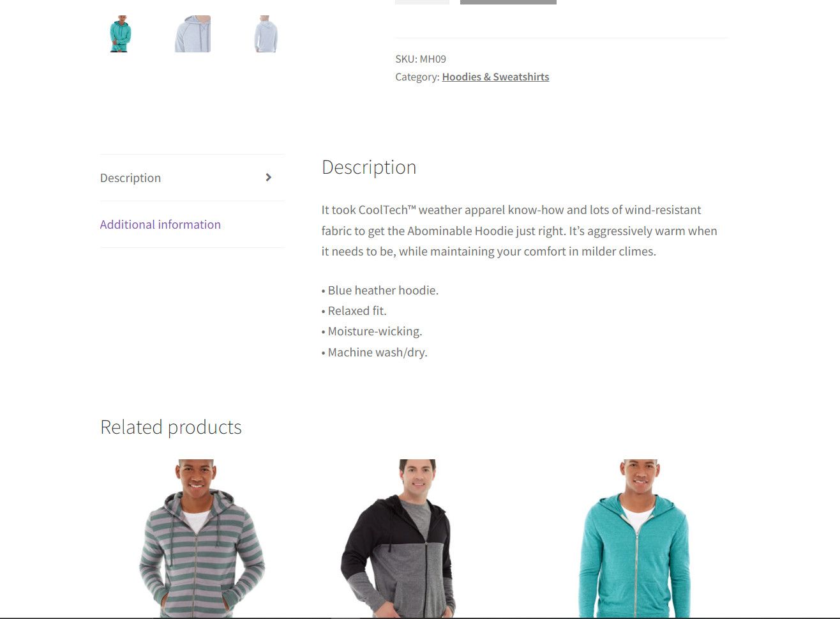Select the teal hoodie front thumbnail
This screenshot has height=619, width=840.
coord(119,34)
